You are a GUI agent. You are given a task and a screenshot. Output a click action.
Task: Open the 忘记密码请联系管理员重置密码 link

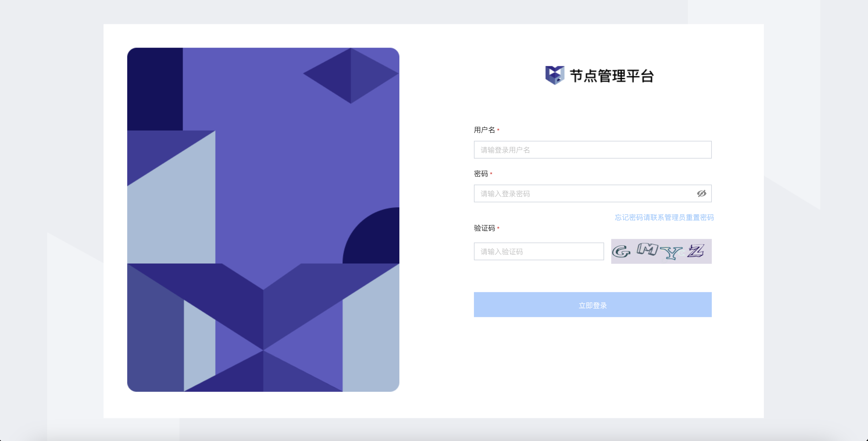point(664,218)
